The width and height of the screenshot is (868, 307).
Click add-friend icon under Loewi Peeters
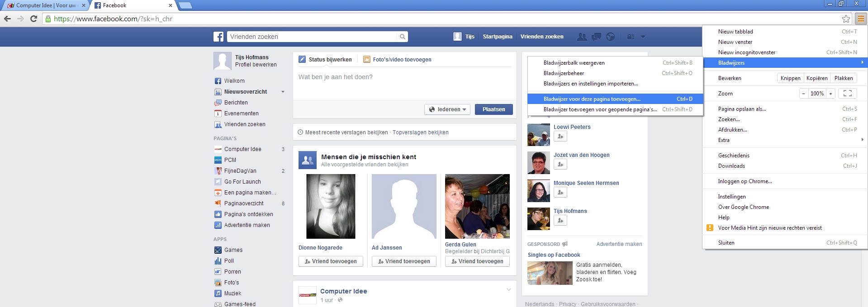coord(560,136)
